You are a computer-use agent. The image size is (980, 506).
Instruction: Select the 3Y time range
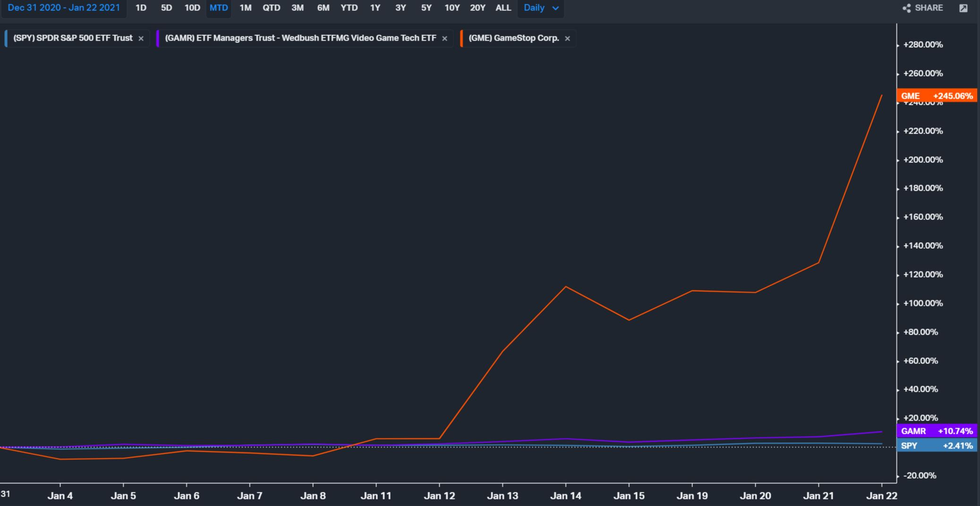point(401,8)
